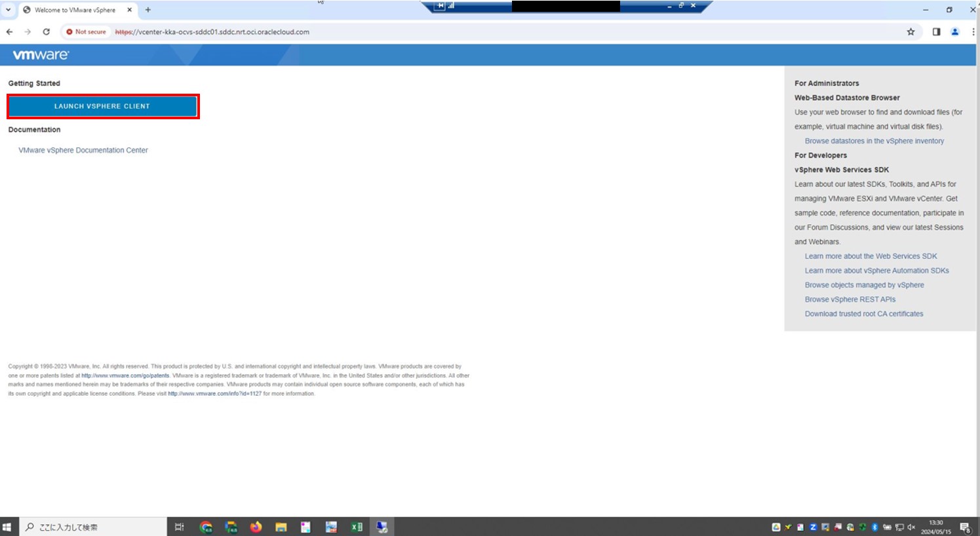Click the VMware logo in header
Image resolution: width=980 pixels, height=536 pixels.
[41, 55]
